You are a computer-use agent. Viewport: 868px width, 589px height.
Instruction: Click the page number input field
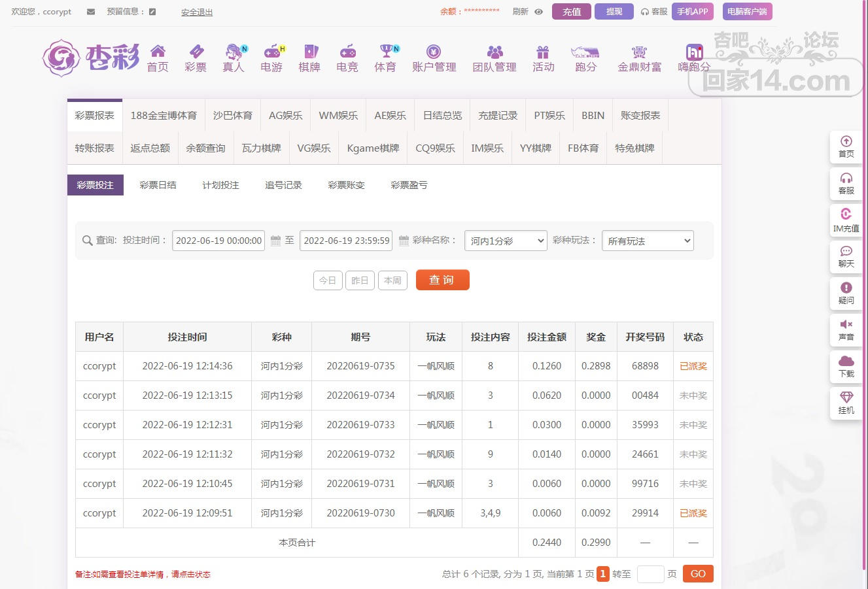(650, 574)
